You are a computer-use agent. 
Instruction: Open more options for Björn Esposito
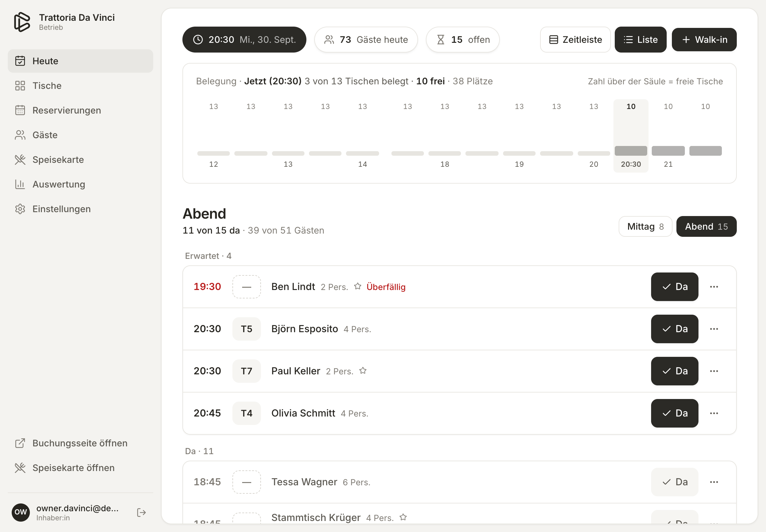[714, 329]
